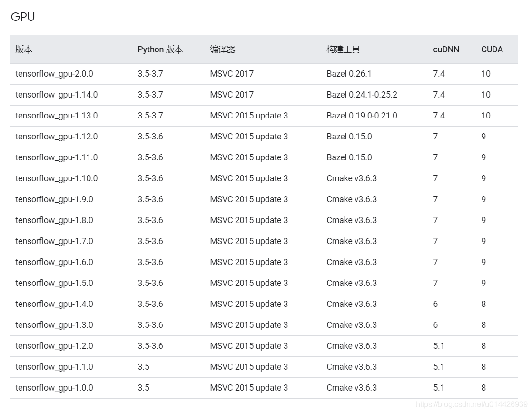Click Cmake v3.6.3 in the 1.10.0 row
This screenshot has width=532, height=413.
tap(352, 178)
